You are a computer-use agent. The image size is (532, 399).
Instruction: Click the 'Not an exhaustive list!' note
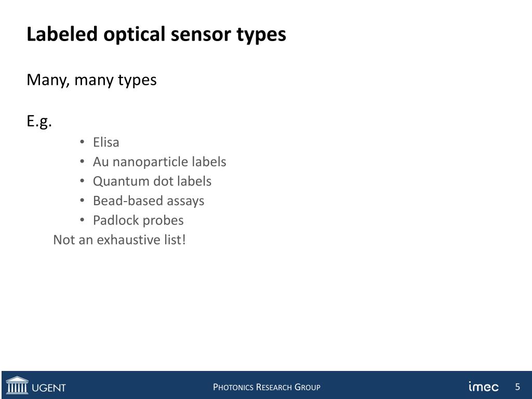pyautogui.click(x=119, y=240)
